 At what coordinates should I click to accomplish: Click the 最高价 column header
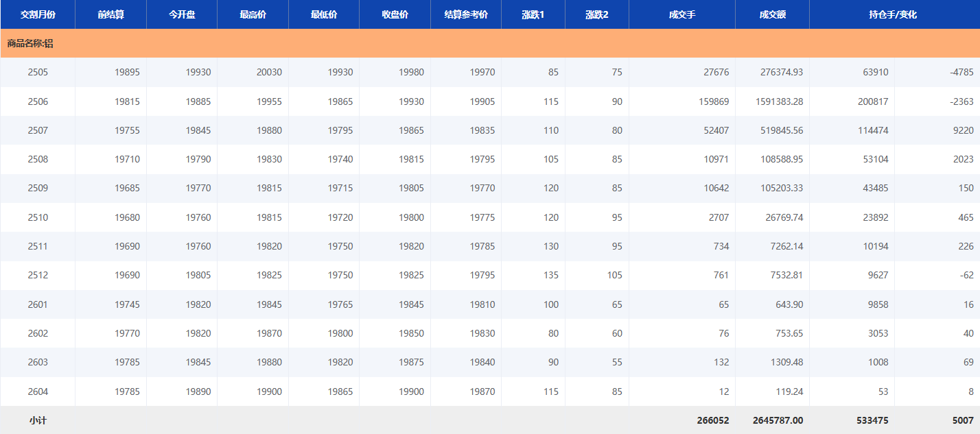(253, 14)
